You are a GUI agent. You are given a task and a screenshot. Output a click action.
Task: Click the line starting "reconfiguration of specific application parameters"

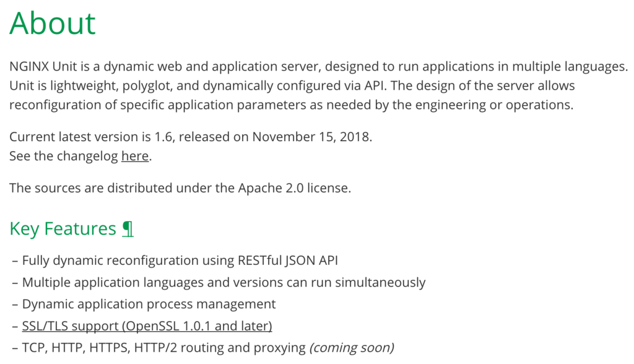[x=291, y=105]
